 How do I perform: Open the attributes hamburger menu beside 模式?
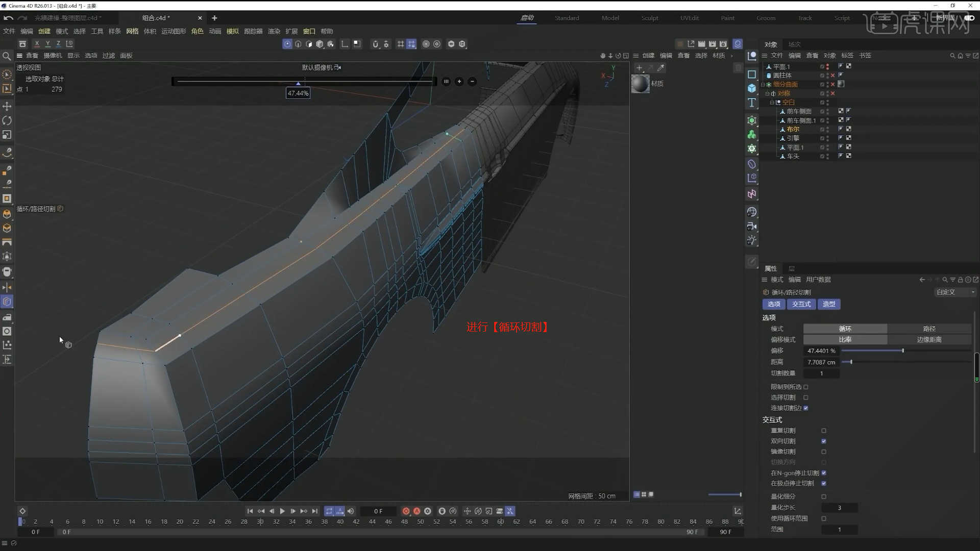click(765, 280)
